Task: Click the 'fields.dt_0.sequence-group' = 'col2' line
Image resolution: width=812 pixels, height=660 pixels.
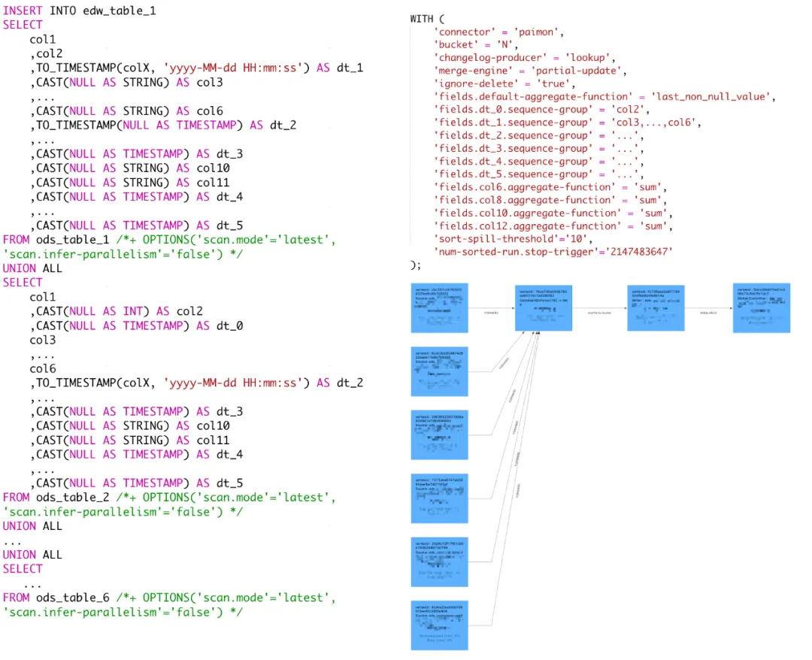Action: coord(541,110)
